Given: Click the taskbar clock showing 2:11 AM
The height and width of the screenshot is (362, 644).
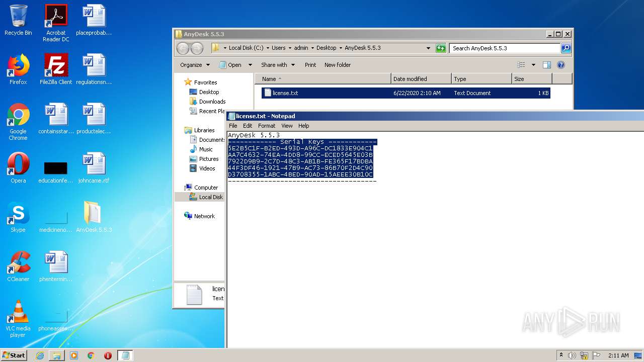Looking at the screenshot, I should (x=618, y=355).
